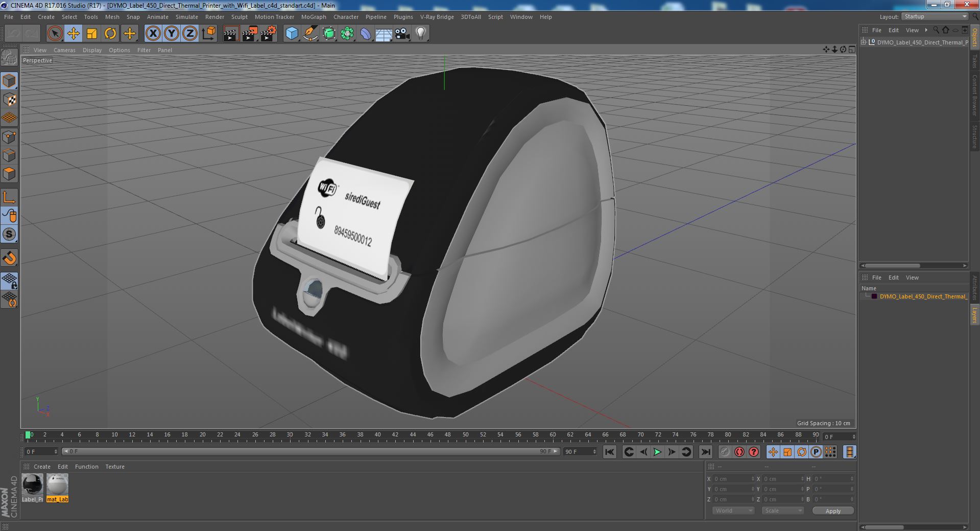The width and height of the screenshot is (980, 531).
Task: Toggle position keyframe recording
Action: tap(773, 452)
